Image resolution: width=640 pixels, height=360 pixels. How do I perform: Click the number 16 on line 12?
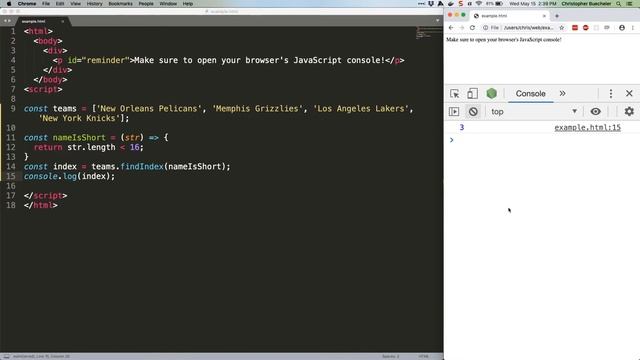(135, 147)
